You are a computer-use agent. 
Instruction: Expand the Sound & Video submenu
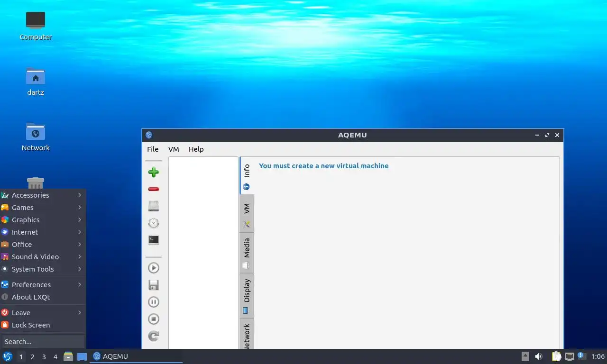point(43,257)
